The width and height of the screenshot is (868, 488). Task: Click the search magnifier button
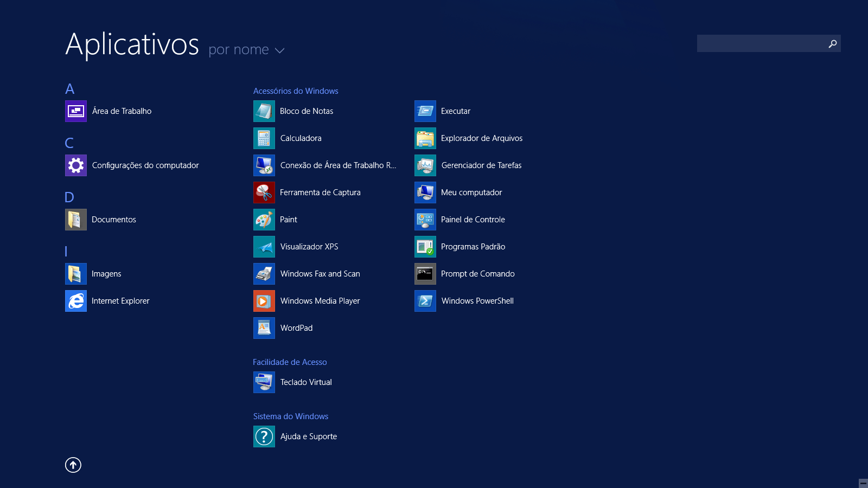point(833,43)
